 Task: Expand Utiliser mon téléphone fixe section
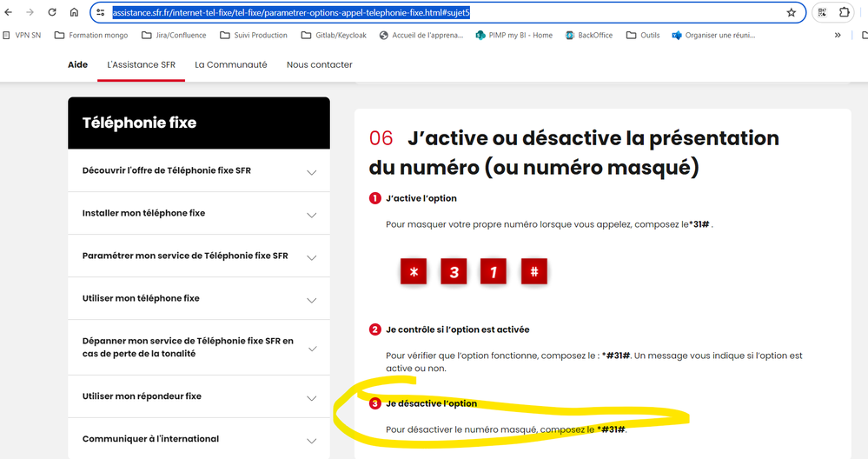[199, 299]
